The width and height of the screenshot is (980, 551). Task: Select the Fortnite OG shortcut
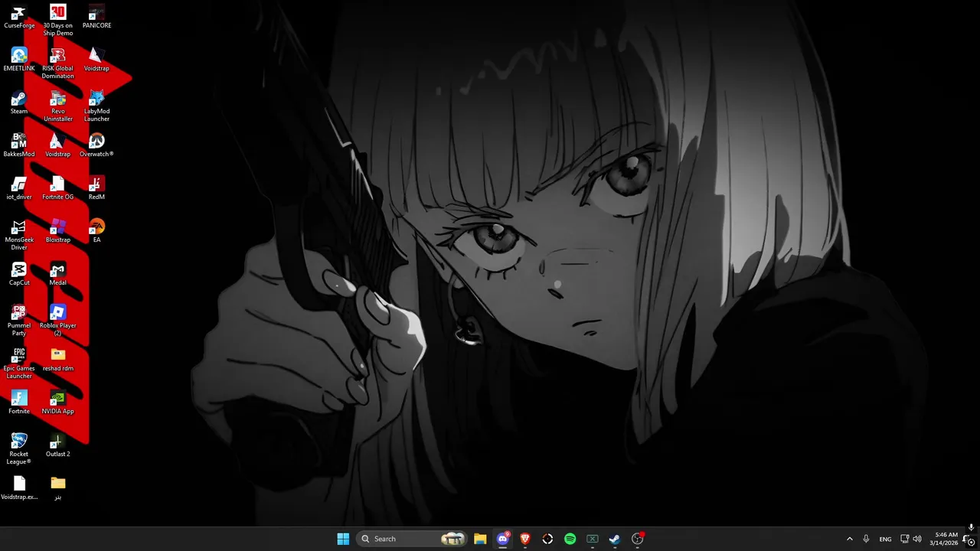coord(58,188)
